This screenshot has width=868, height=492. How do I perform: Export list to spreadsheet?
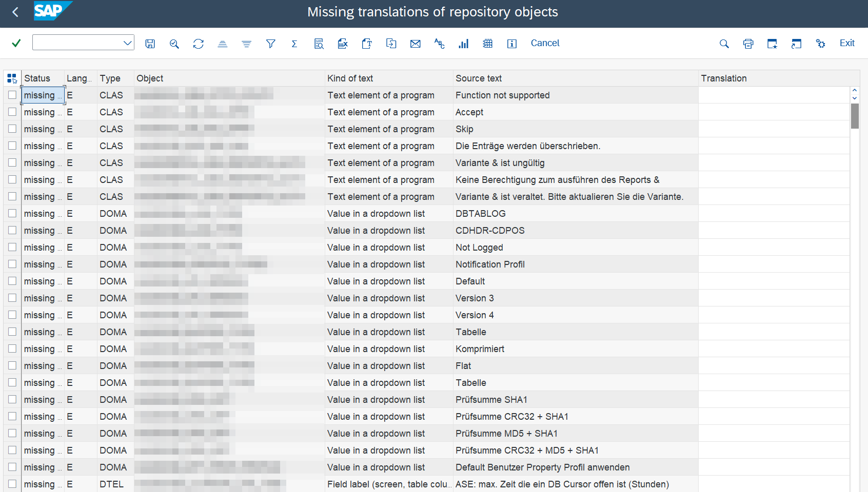[343, 44]
